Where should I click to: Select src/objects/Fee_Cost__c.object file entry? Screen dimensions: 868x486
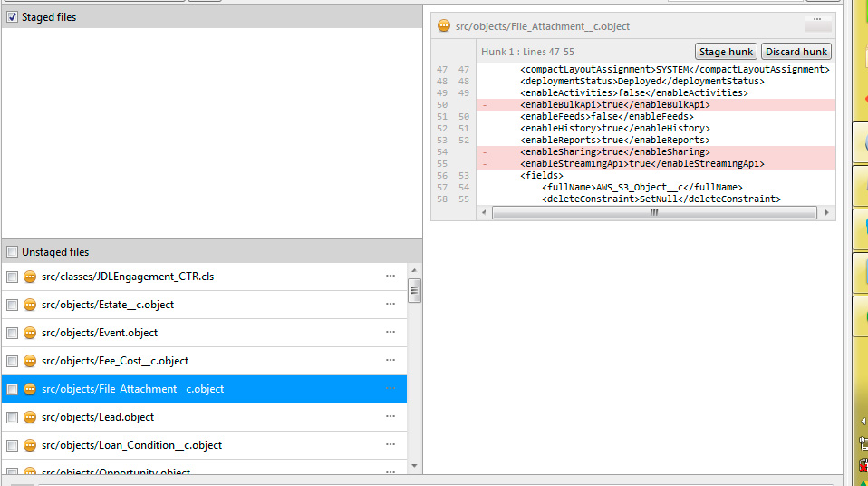point(115,361)
